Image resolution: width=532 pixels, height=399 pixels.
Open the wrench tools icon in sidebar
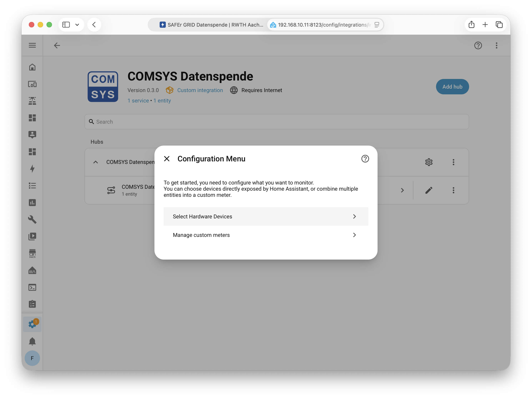click(x=32, y=219)
